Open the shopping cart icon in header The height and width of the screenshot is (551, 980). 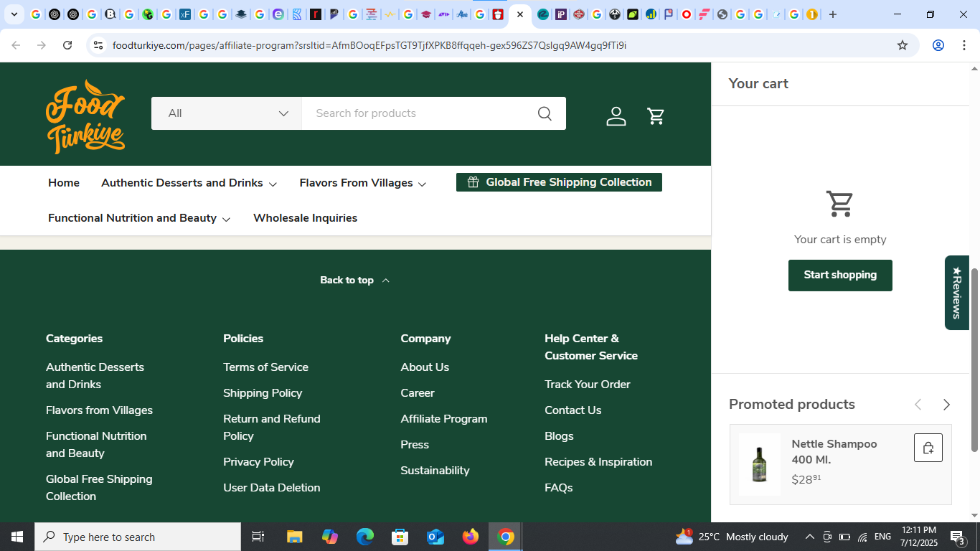(656, 116)
